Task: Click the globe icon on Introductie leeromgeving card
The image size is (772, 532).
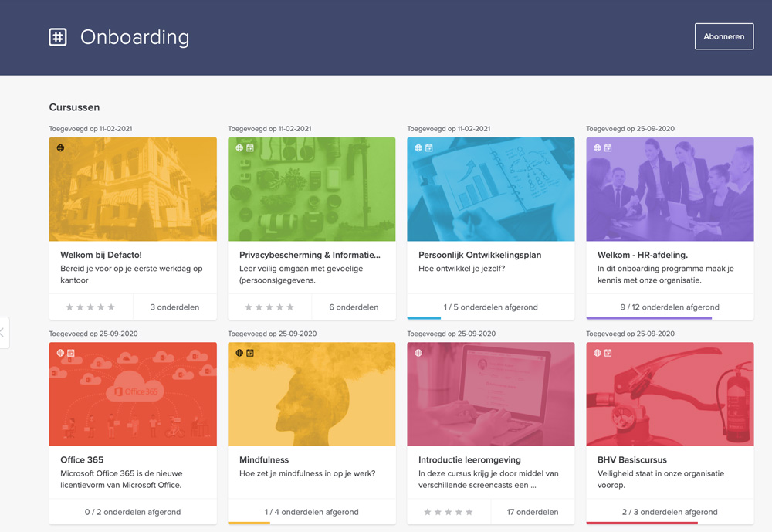Action: point(418,351)
